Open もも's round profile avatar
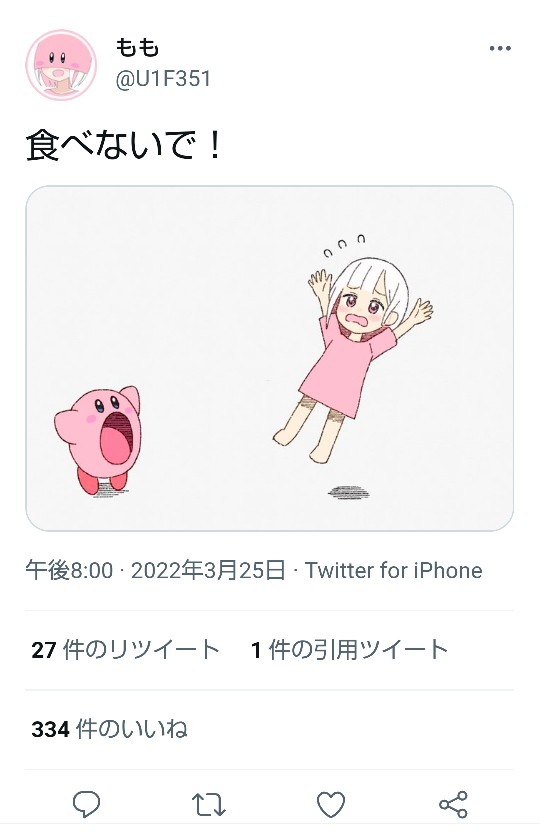The width and height of the screenshot is (540, 832). (x=61, y=65)
